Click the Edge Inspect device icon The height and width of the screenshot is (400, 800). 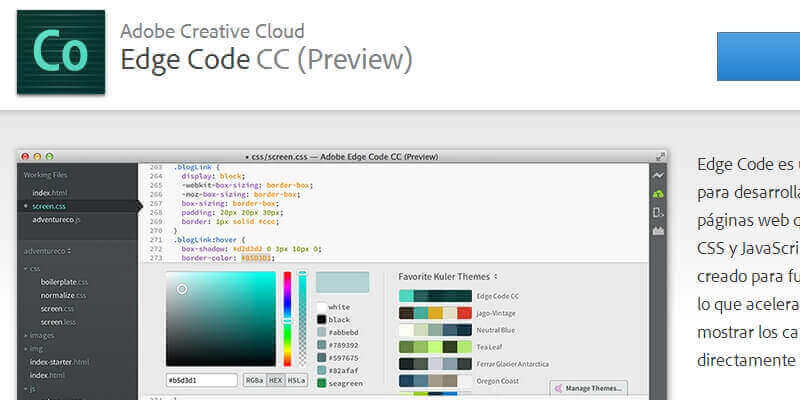(x=658, y=212)
